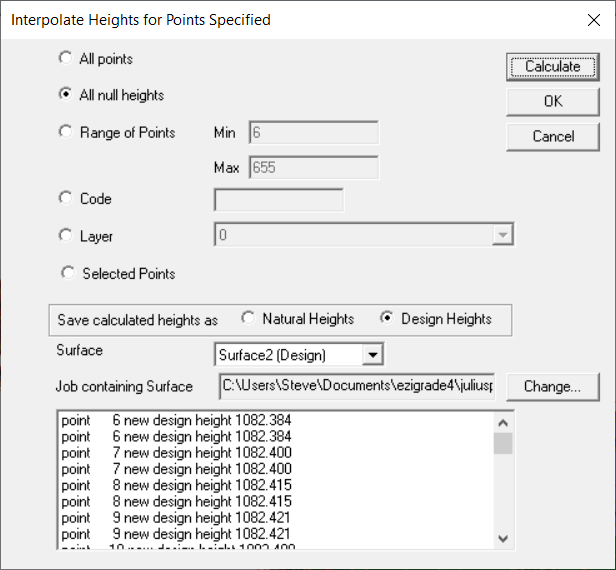Click the Job containing Surface path field
616x570 pixels.
(357, 386)
